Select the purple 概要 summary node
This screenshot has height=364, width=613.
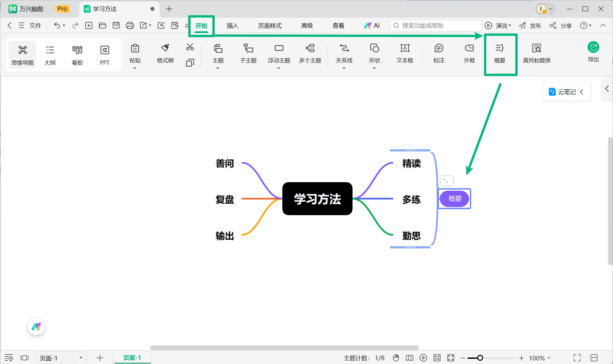click(x=455, y=198)
